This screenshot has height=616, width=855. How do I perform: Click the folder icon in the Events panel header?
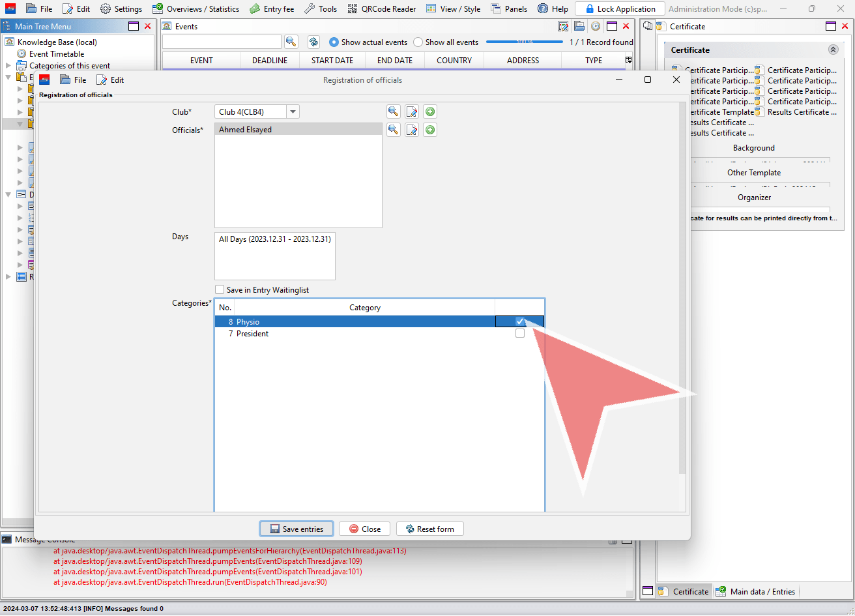pyautogui.click(x=579, y=26)
